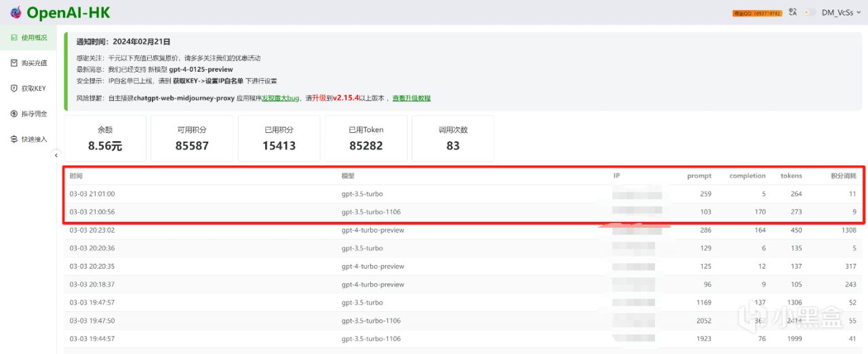
Task: Open the 使用概况 sidebar menu item
Action: [28, 37]
